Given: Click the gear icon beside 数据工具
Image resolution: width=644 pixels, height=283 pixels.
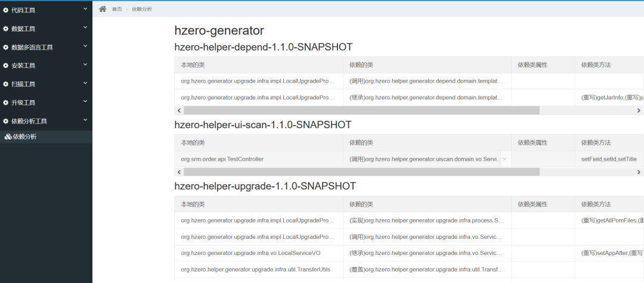Looking at the screenshot, I should [7, 29].
